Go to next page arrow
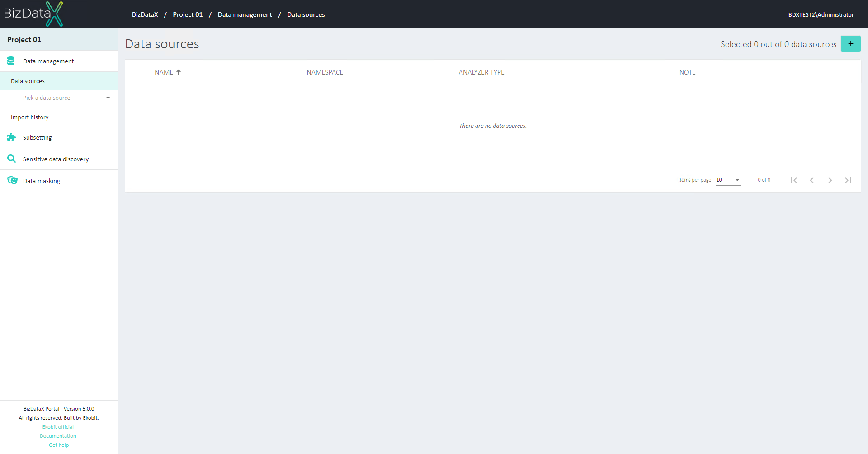Image resolution: width=868 pixels, height=454 pixels. pyautogui.click(x=830, y=180)
